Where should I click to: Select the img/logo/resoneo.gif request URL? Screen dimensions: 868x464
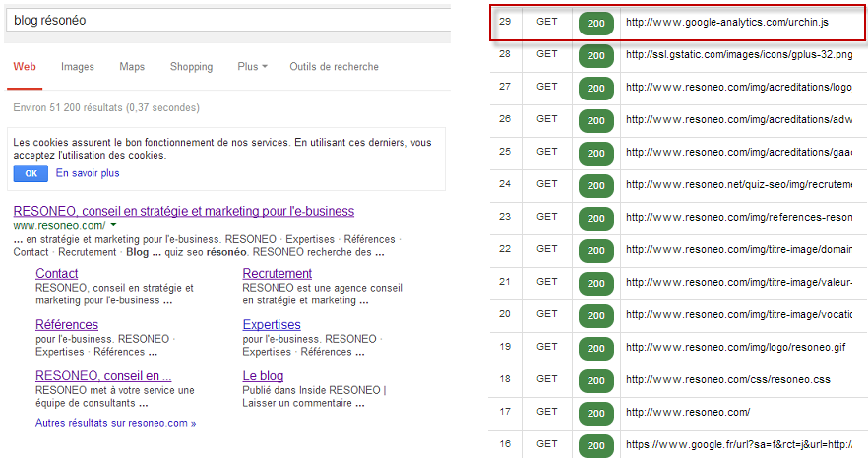tap(736, 347)
